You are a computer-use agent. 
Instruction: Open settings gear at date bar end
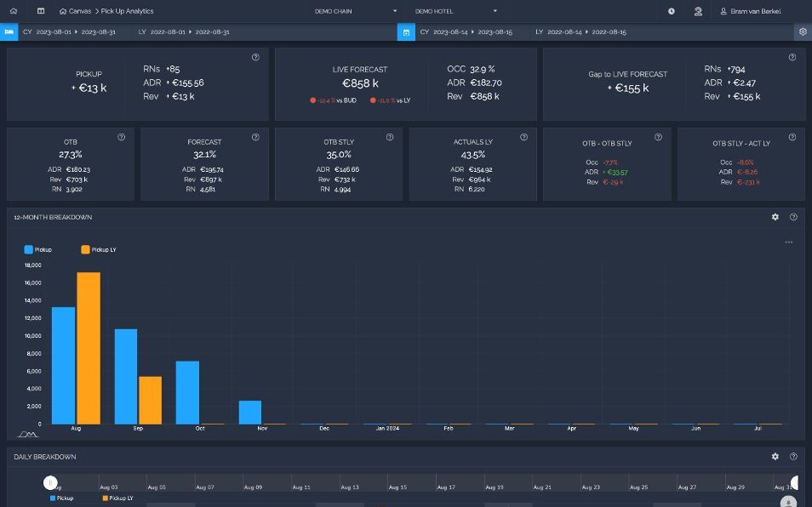click(x=803, y=31)
